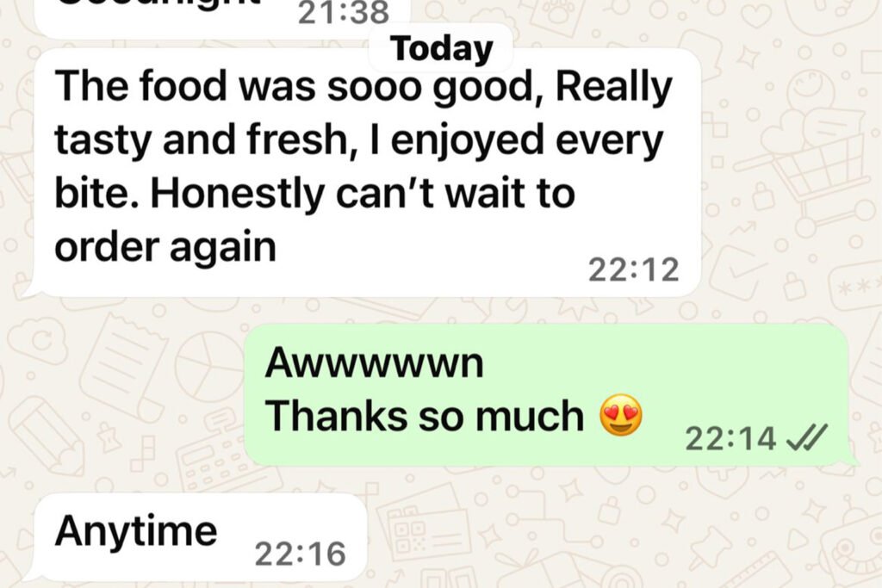This screenshot has width=882, height=588.
Task: Tap empty chat wallpaper right of Anytime bubble
Action: 618,534
